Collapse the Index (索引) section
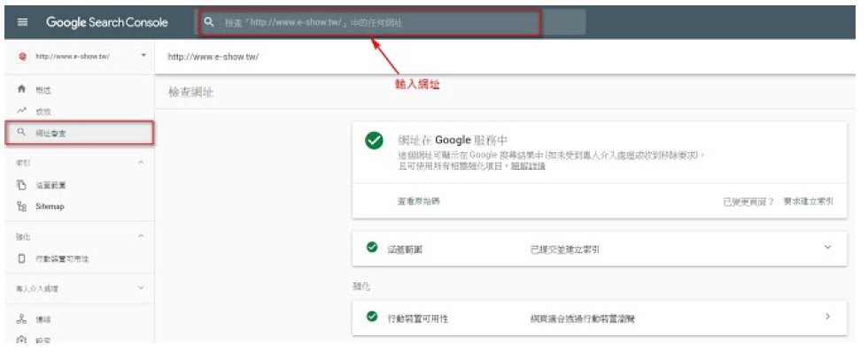 141,163
